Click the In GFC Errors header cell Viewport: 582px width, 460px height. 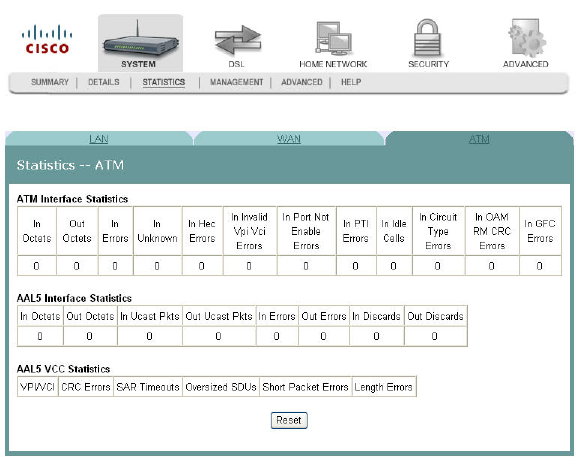point(540,231)
